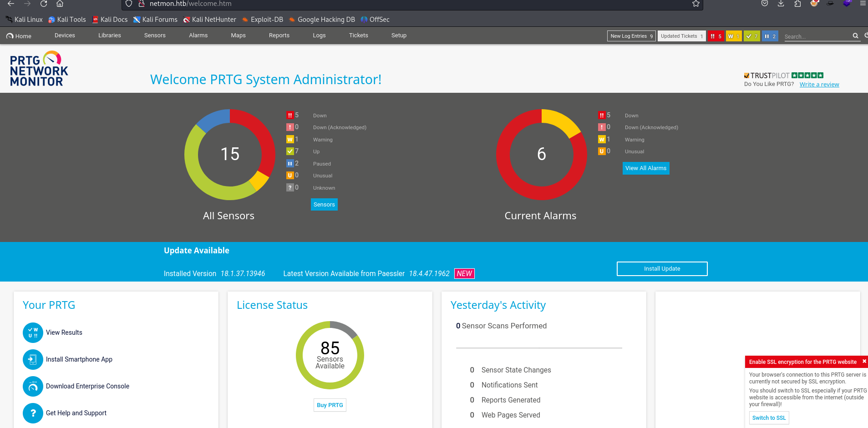Click the blue Paused 2 status badge
This screenshot has width=868, height=428.
point(770,36)
